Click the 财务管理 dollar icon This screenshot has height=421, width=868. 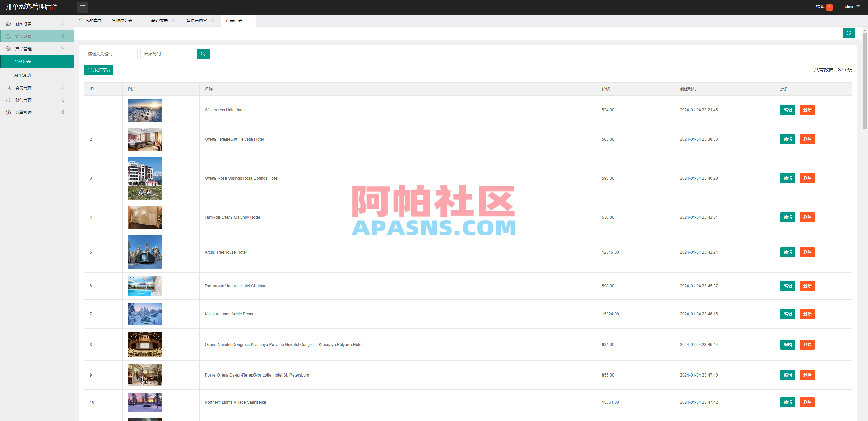pyautogui.click(x=8, y=100)
